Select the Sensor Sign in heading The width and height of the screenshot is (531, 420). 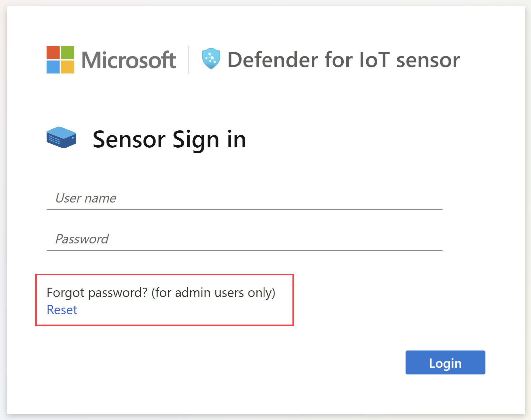tap(169, 139)
